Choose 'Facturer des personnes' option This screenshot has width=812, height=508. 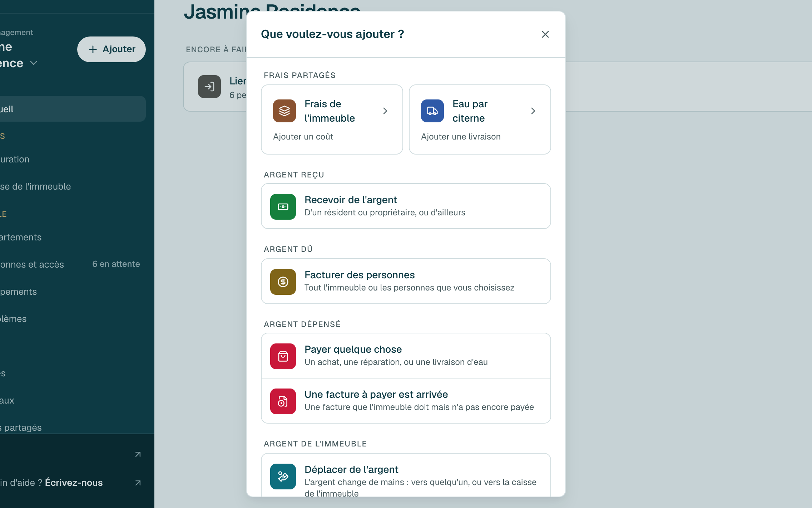pos(406,281)
